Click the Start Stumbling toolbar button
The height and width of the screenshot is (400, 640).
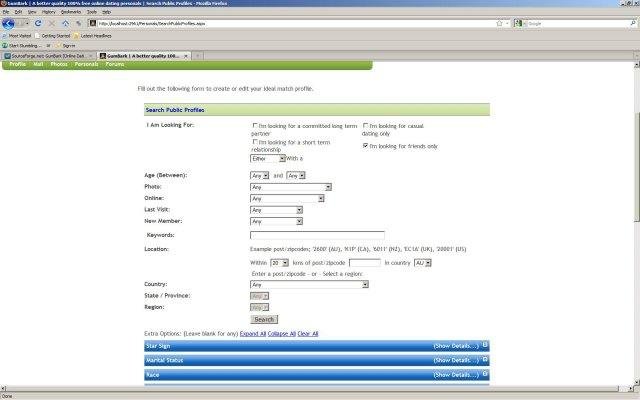[x=20, y=46]
